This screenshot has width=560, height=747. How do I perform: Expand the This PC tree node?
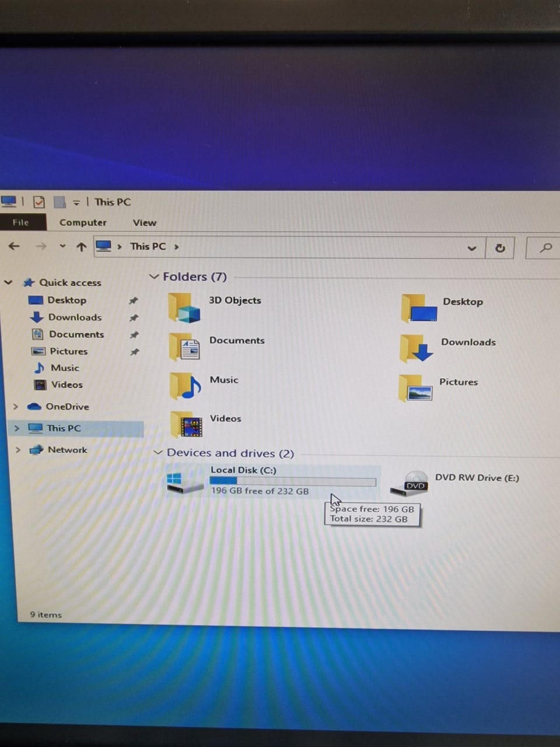coord(16,428)
